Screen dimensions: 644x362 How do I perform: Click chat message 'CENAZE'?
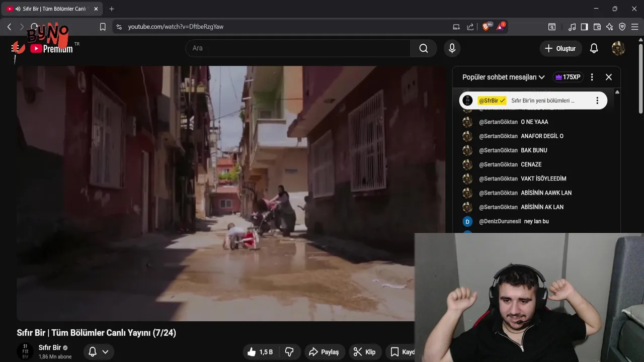coord(531,164)
